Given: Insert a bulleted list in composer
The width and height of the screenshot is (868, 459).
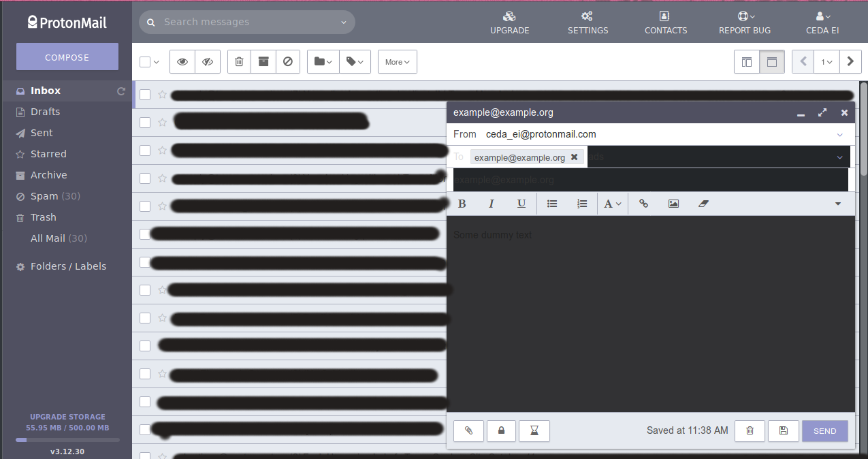Looking at the screenshot, I should [552, 204].
